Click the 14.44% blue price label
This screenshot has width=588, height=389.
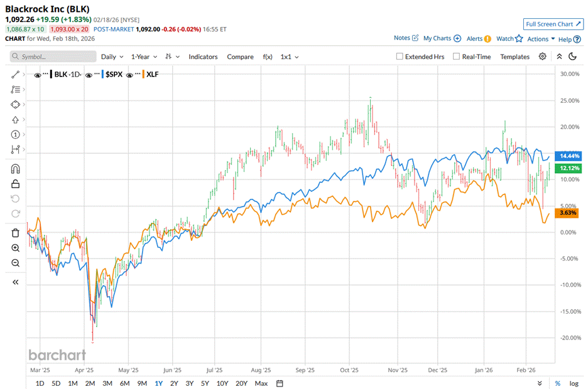(x=568, y=156)
